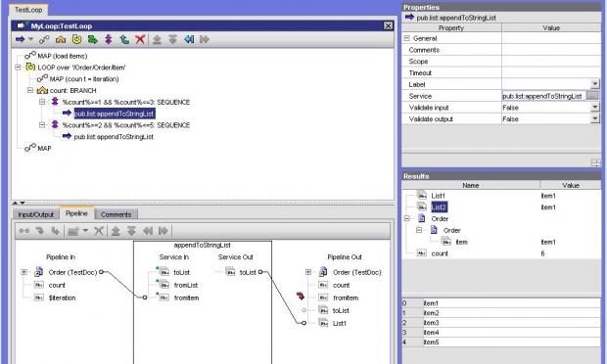This screenshot has height=364, width=607.
Task: Select List1 in the Results panel
Action: coord(439,196)
